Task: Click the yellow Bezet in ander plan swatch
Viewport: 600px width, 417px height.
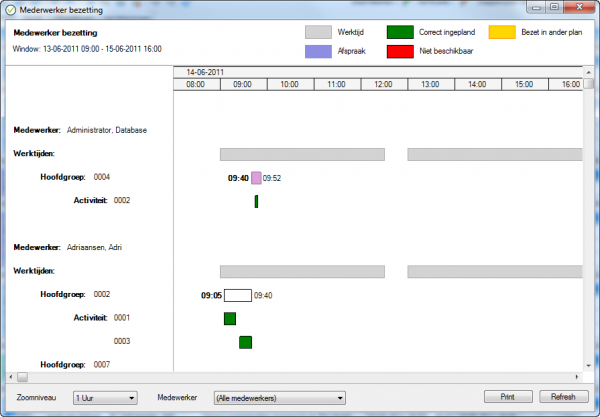Action: tap(502, 32)
